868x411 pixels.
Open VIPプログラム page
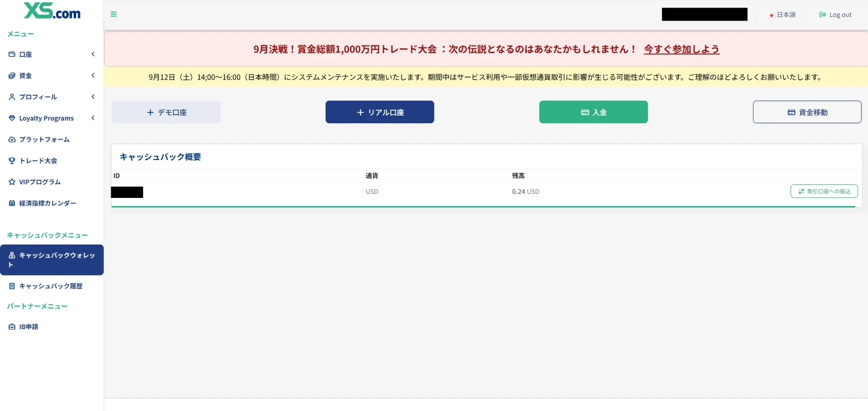pyautogui.click(x=52, y=182)
